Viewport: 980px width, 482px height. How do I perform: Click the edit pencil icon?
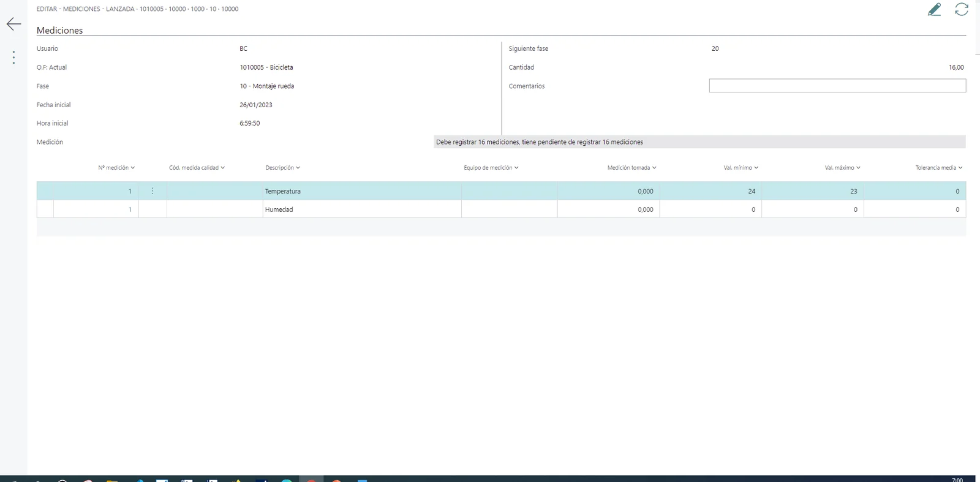(934, 9)
